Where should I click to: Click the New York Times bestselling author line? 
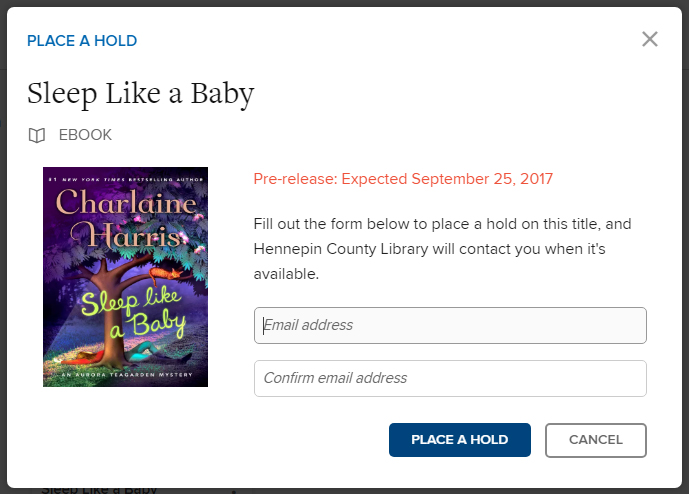pos(126,179)
